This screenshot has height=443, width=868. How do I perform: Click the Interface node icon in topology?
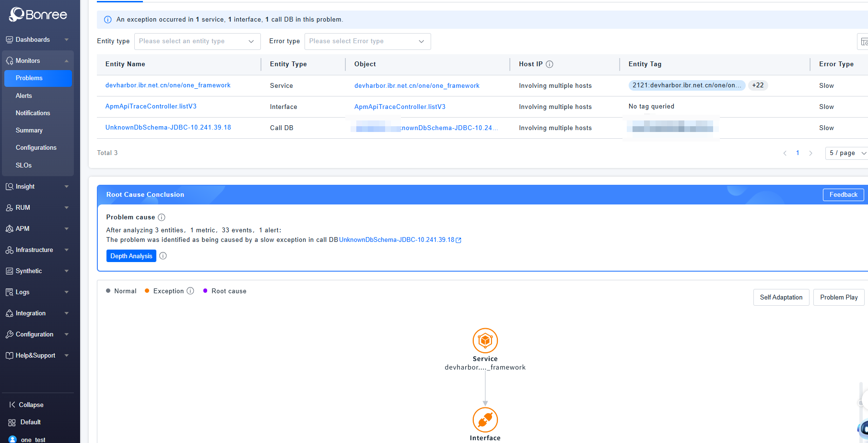coord(485,420)
